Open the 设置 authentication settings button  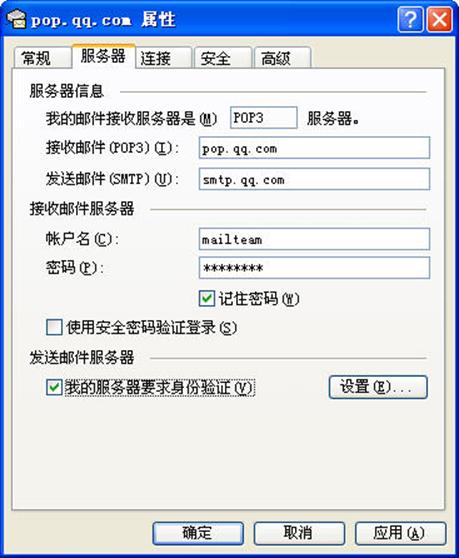378,387
